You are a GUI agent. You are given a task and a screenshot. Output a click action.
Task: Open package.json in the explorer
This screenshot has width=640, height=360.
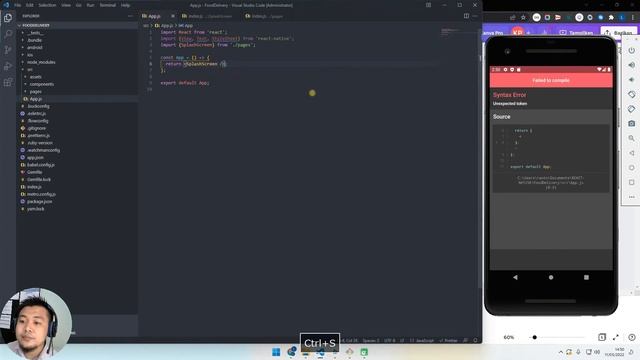click(39, 202)
